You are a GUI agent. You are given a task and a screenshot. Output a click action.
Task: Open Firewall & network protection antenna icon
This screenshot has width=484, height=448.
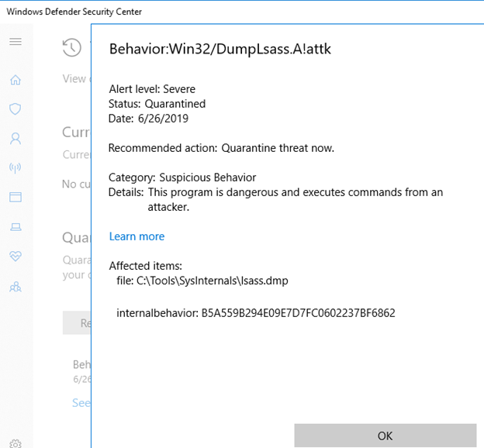point(16,168)
